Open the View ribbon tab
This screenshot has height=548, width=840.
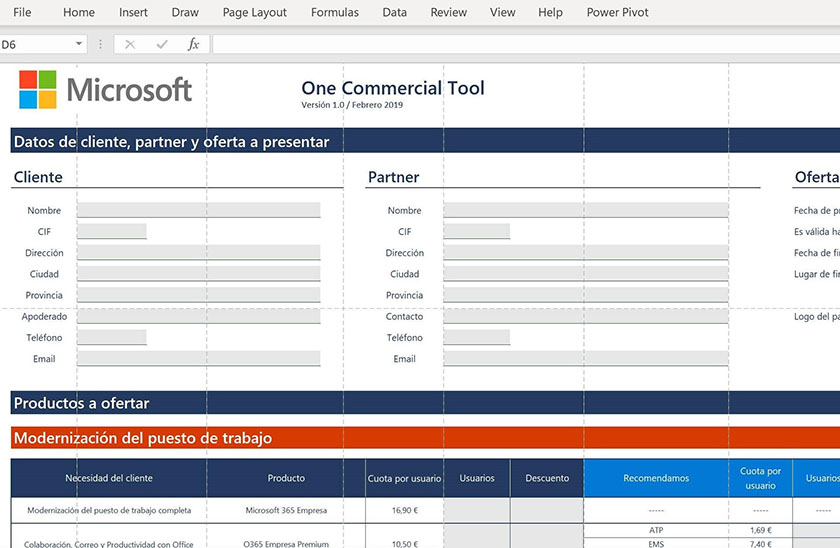(x=502, y=12)
